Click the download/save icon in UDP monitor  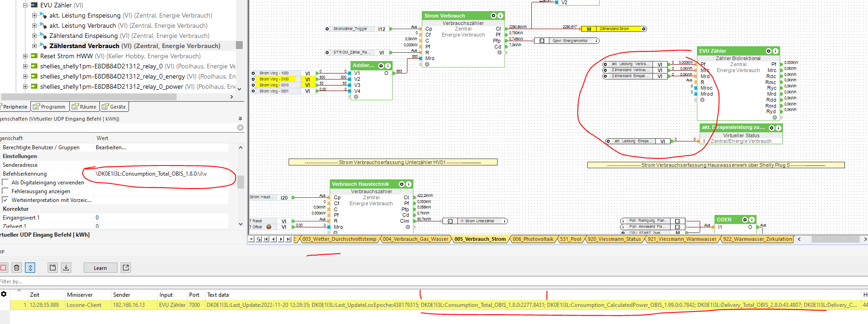66,268
